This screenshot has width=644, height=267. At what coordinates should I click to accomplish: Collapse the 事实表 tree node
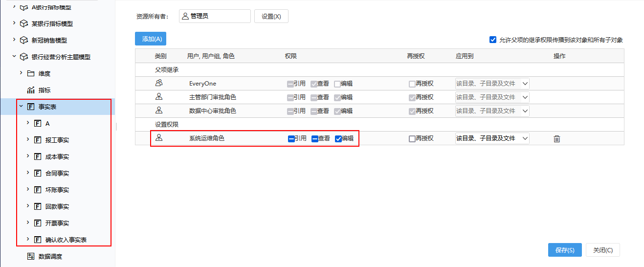point(21,106)
